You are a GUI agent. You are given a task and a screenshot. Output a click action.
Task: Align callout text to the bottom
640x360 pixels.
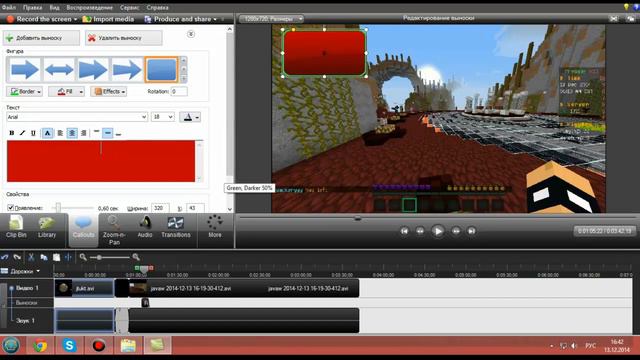click(119, 133)
